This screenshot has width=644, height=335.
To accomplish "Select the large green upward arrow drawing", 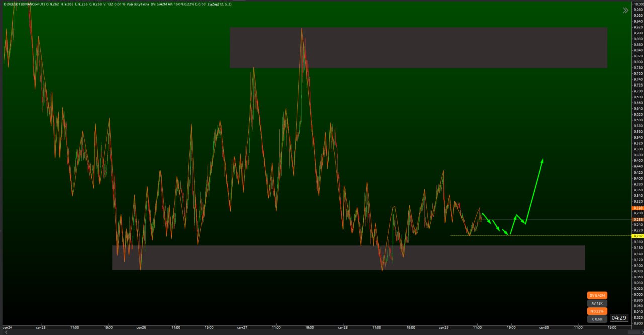I will tap(534, 191).
